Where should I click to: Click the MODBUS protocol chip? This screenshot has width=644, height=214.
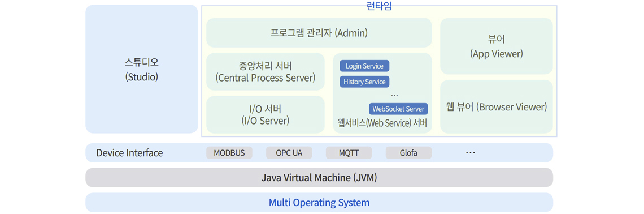click(x=229, y=153)
